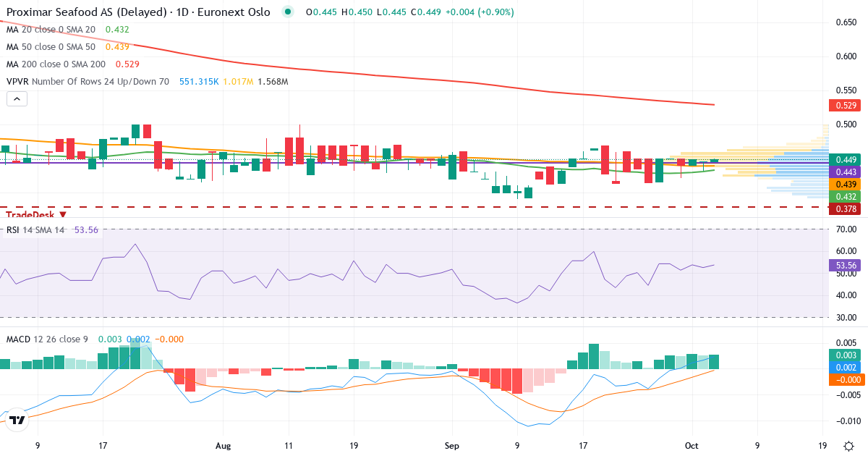Click the 0.600 price axis value
The width and height of the screenshot is (868, 456).
tap(847, 56)
